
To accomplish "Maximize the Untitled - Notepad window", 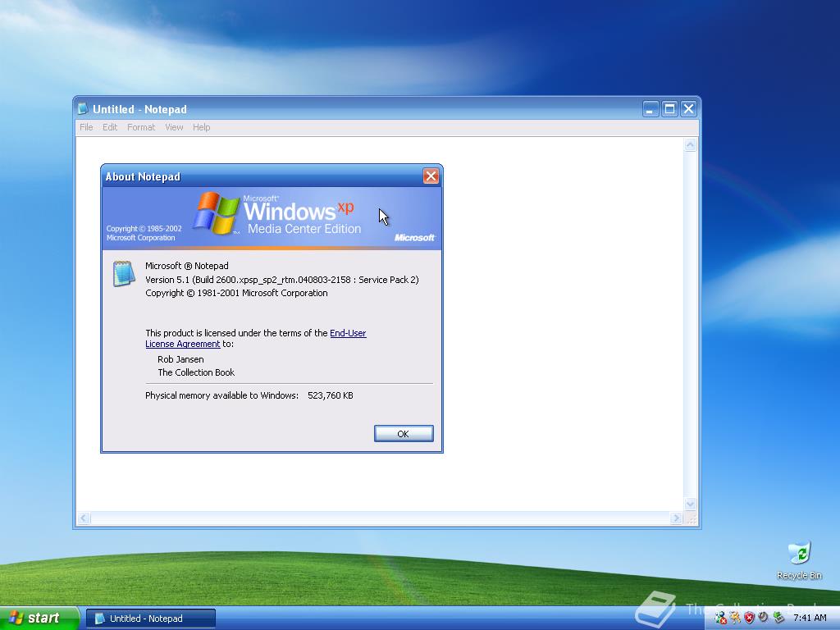I will (669, 109).
